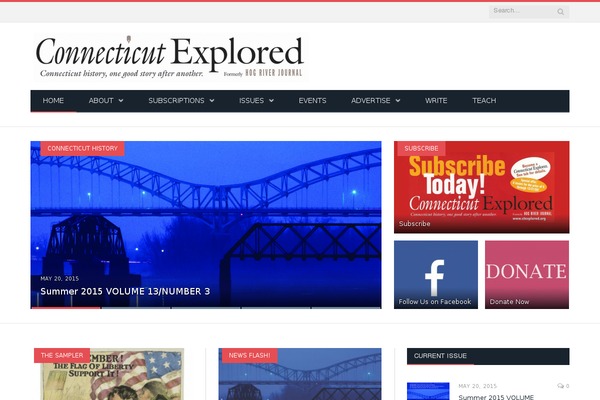Select the second slider progress segment
Screen dimensions: 600x400
click(x=136, y=307)
